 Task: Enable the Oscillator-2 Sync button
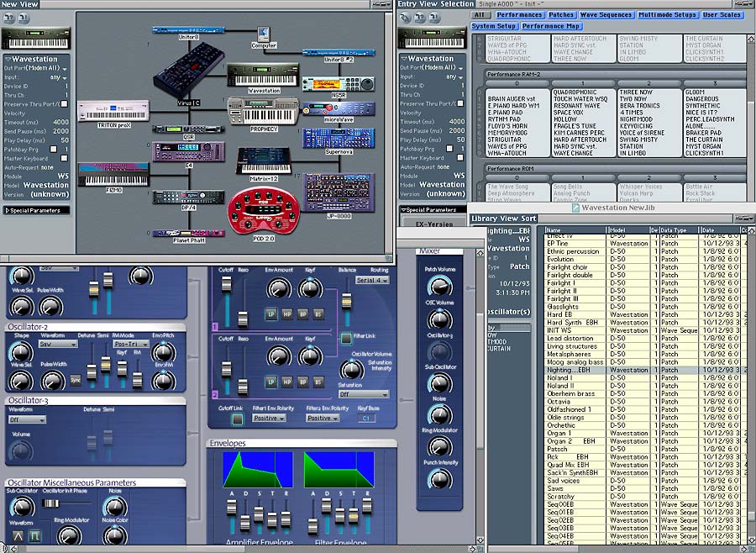click(x=76, y=380)
